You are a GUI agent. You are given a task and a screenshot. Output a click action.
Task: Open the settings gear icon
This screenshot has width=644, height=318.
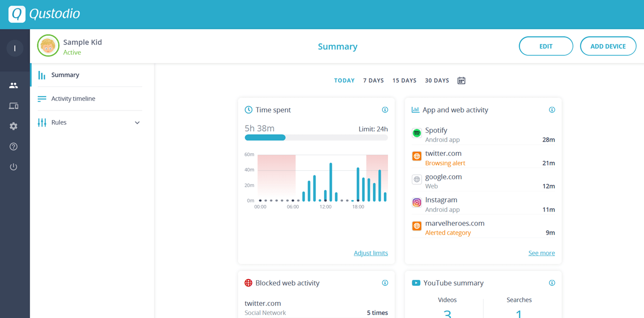coord(14,126)
